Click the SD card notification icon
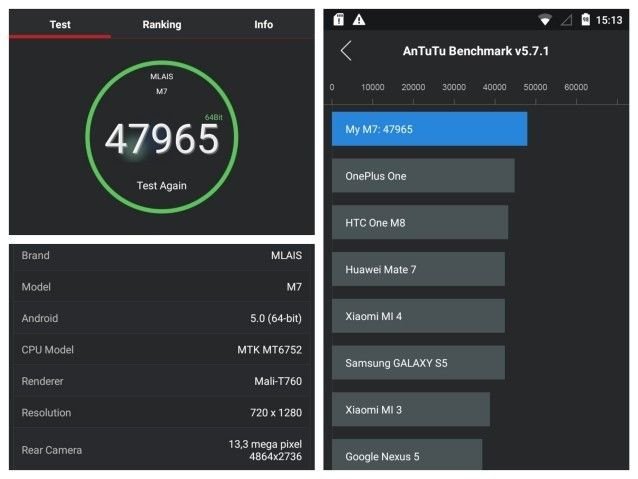The image size is (638, 479). point(339,19)
